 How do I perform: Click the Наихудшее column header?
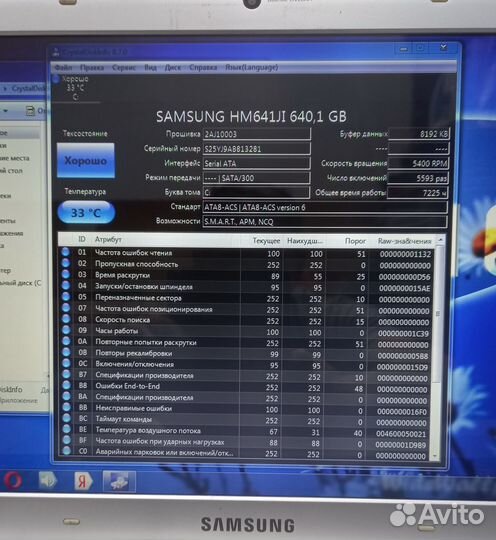pos(304,241)
